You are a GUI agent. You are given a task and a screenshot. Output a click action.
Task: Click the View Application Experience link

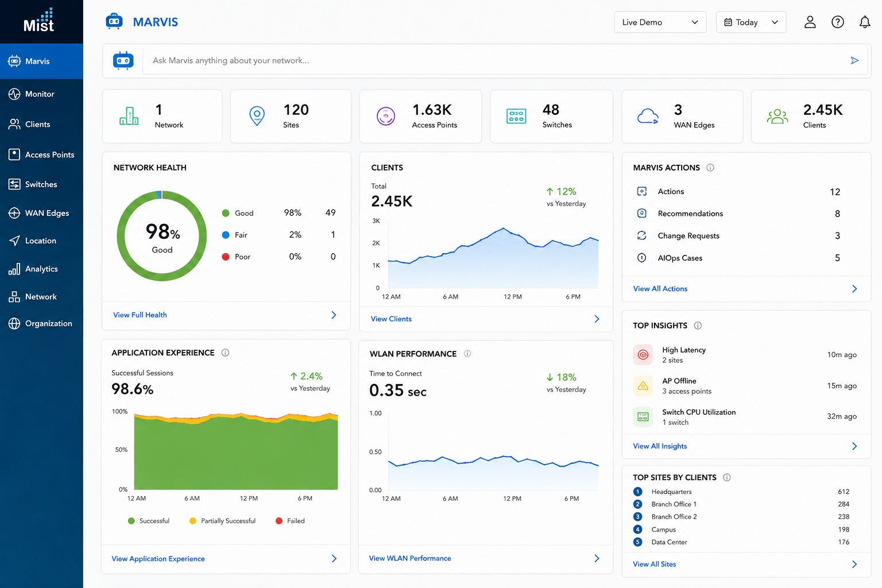[x=158, y=559]
